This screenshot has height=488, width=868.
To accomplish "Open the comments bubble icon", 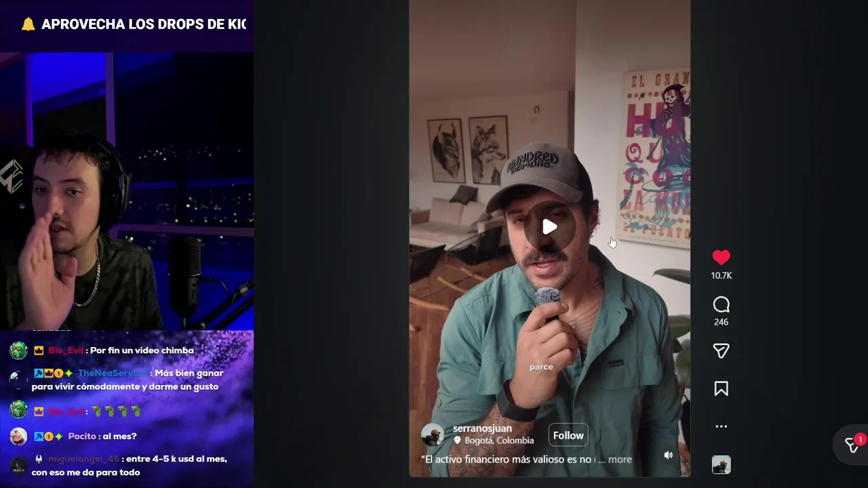I will (x=721, y=305).
